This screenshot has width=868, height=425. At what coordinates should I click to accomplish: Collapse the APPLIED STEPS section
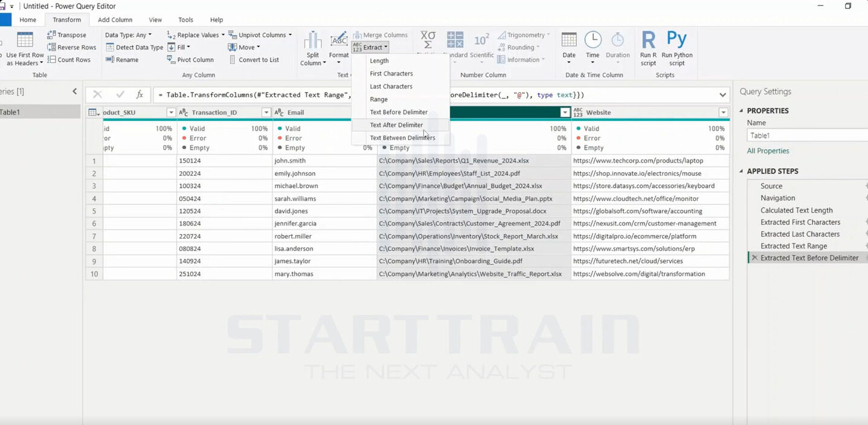[x=742, y=171]
